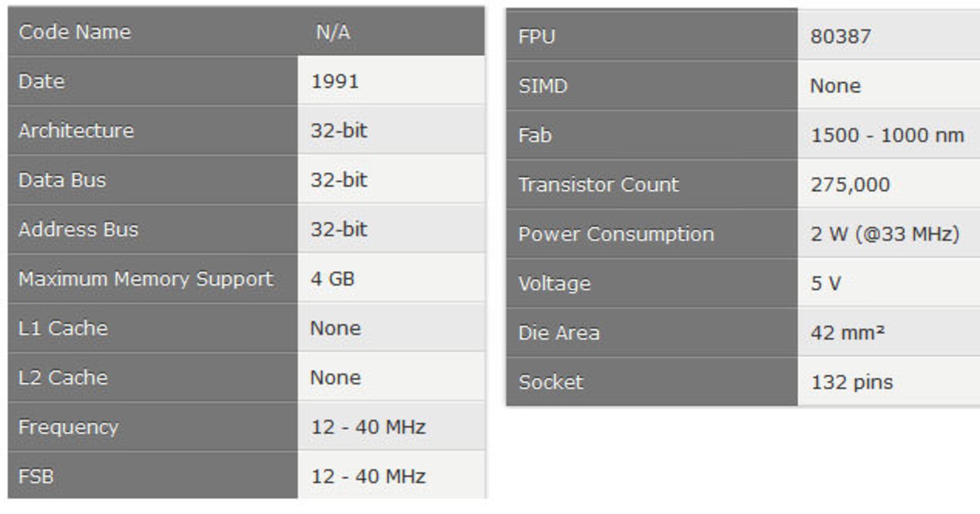Select the L2 Cache None value
Image resolution: width=980 pixels, height=514 pixels.
[335, 377]
